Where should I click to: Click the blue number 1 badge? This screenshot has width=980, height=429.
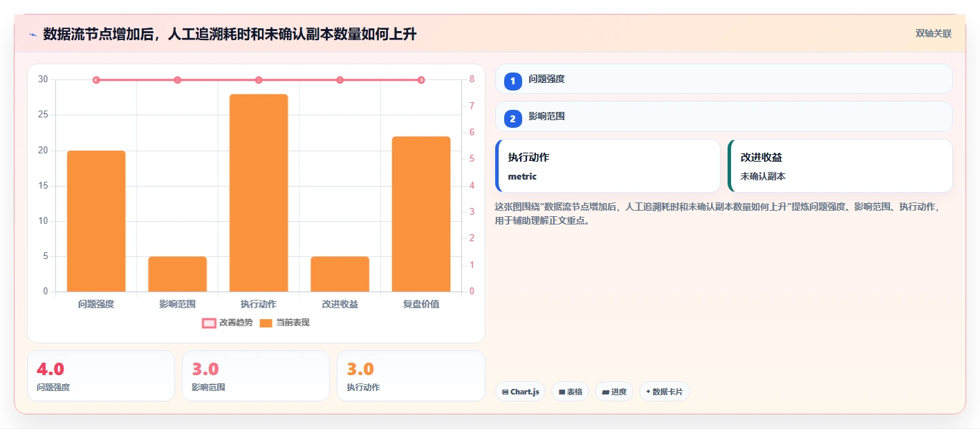(x=513, y=81)
